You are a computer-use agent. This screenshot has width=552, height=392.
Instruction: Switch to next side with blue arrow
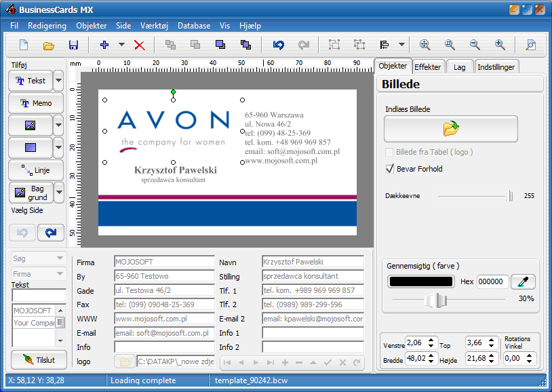[x=51, y=233]
